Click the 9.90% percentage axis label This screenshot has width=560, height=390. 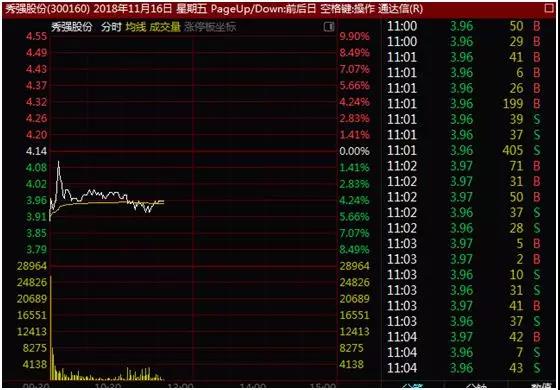pyautogui.click(x=355, y=36)
